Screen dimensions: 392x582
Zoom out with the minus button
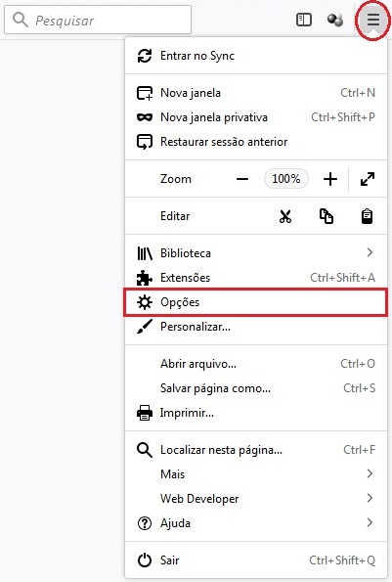pos(242,179)
